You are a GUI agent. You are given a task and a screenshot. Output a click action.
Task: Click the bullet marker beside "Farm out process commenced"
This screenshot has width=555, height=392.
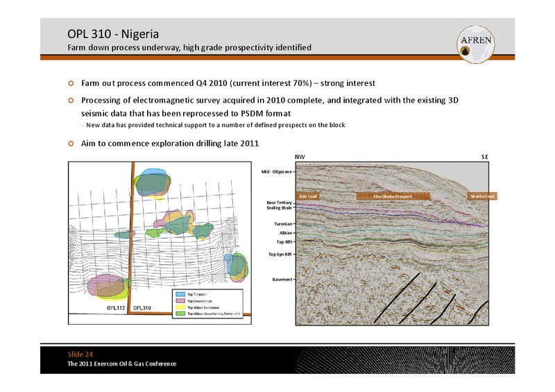tap(71, 83)
